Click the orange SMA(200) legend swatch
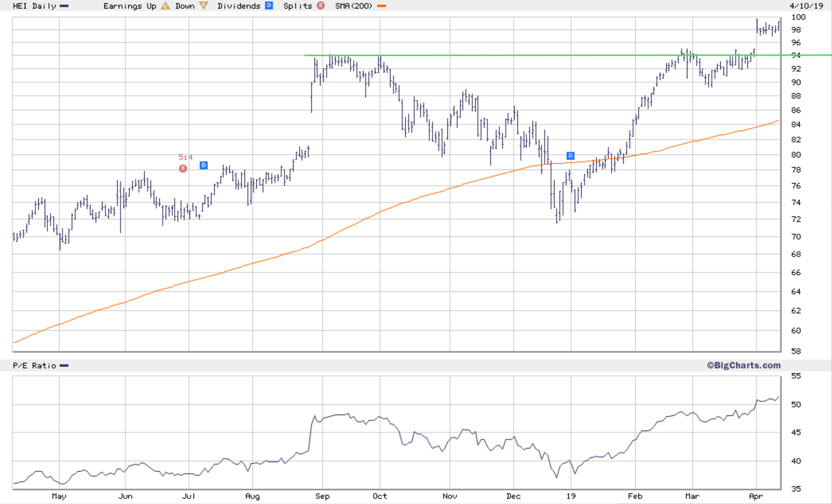This screenshot has width=832, height=504. tap(382, 6)
